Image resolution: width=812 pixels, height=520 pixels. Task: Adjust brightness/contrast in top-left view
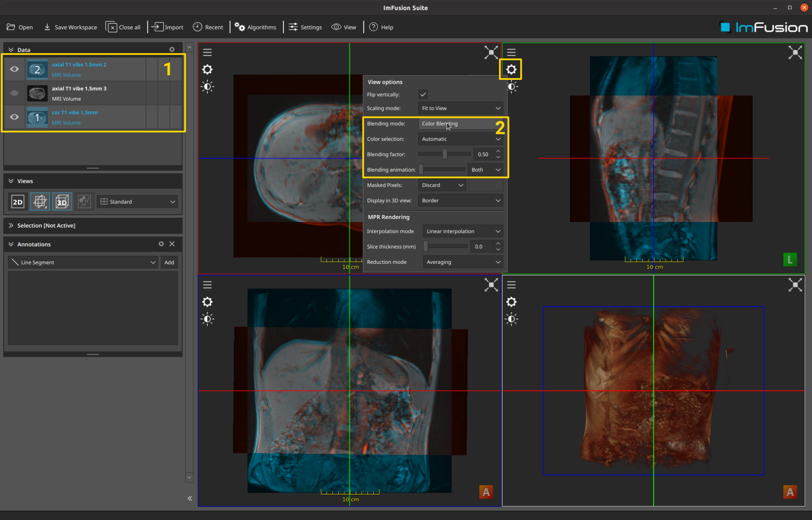[207, 87]
